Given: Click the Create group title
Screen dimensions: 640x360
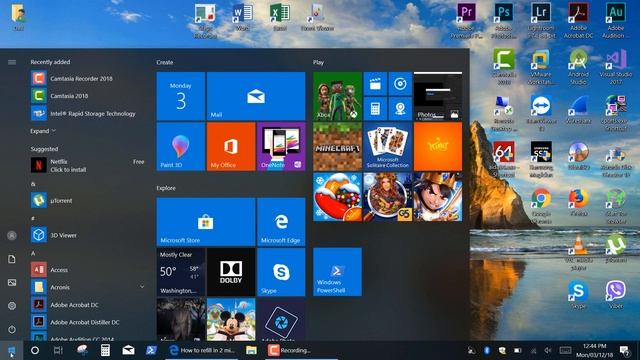Looking at the screenshot, I should [164, 62].
